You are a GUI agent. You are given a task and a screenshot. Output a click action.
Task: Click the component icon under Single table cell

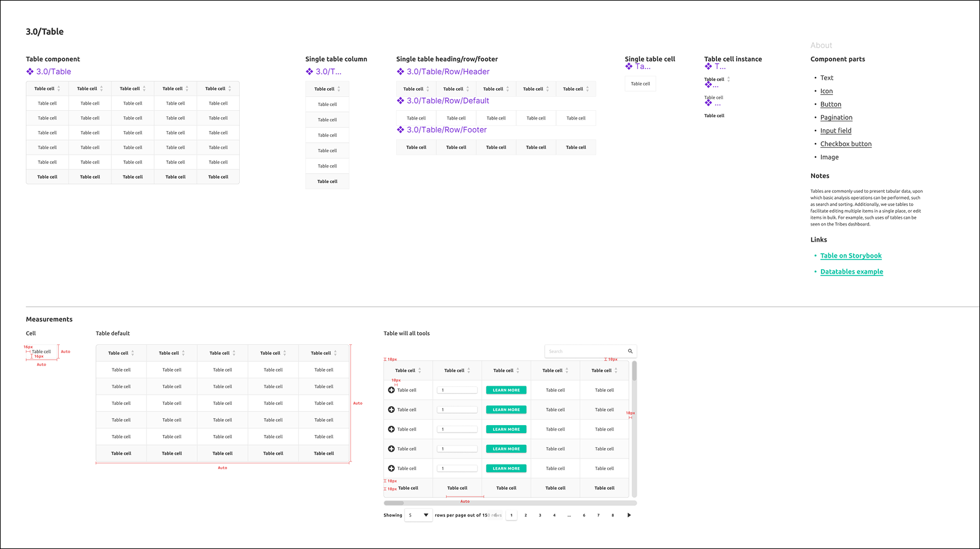[x=629, y=67]
